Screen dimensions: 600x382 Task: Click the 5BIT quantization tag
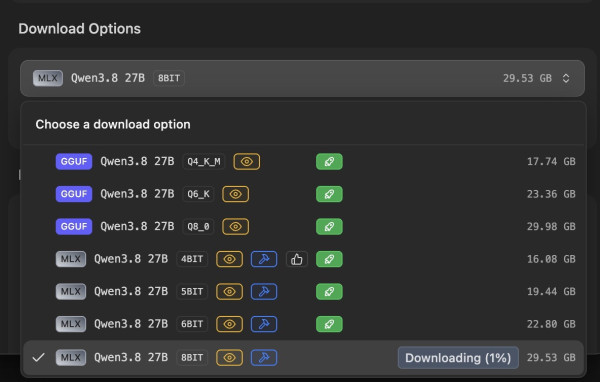click(192, 292)
